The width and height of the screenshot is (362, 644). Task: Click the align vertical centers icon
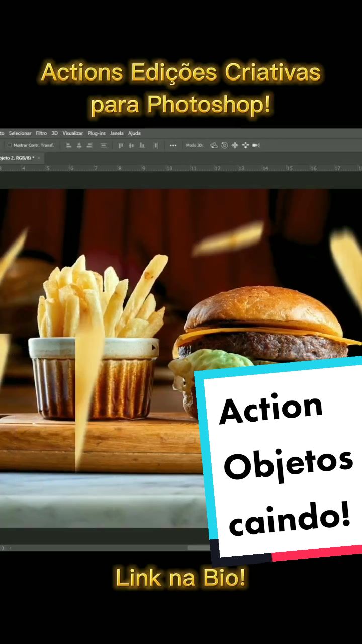131,145
